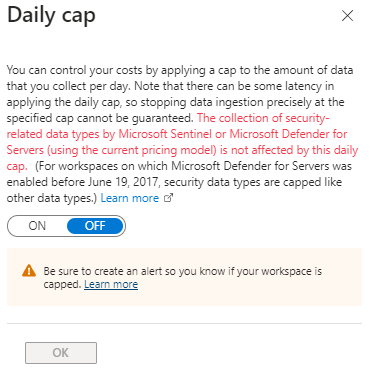Click the word 'capped.' in the warning banner
377x389 pixels.
click(62, 284)
